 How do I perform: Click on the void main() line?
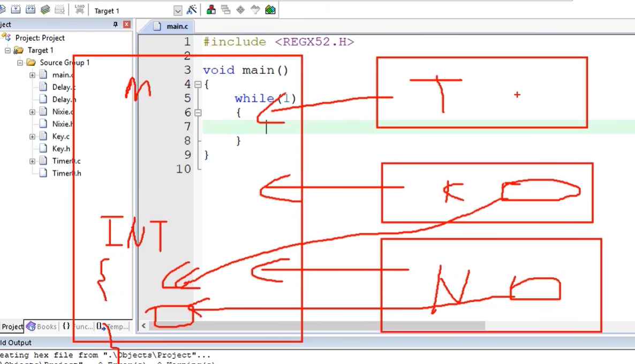click(x=245, y=71)
